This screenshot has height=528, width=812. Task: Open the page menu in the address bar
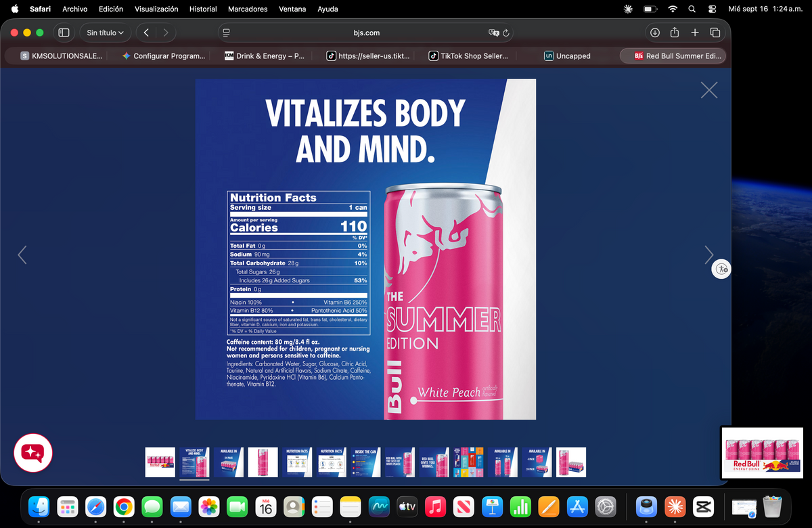point(227,32)
